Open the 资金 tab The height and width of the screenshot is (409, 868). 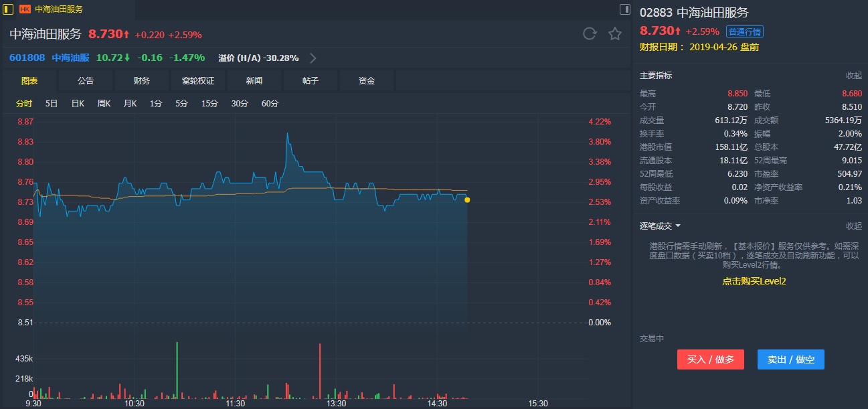coord(367,81)
